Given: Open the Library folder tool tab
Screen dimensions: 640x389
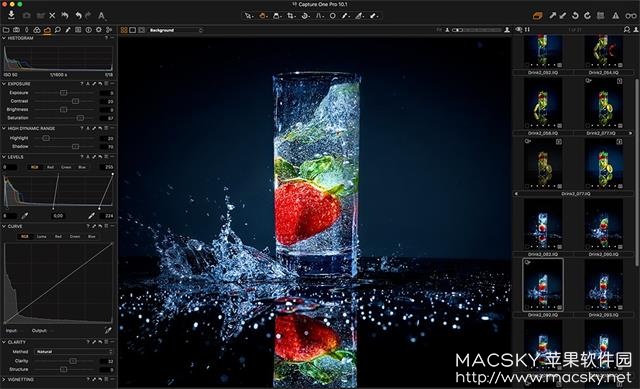Looking at the screenshot, I should tap(6, 30).
